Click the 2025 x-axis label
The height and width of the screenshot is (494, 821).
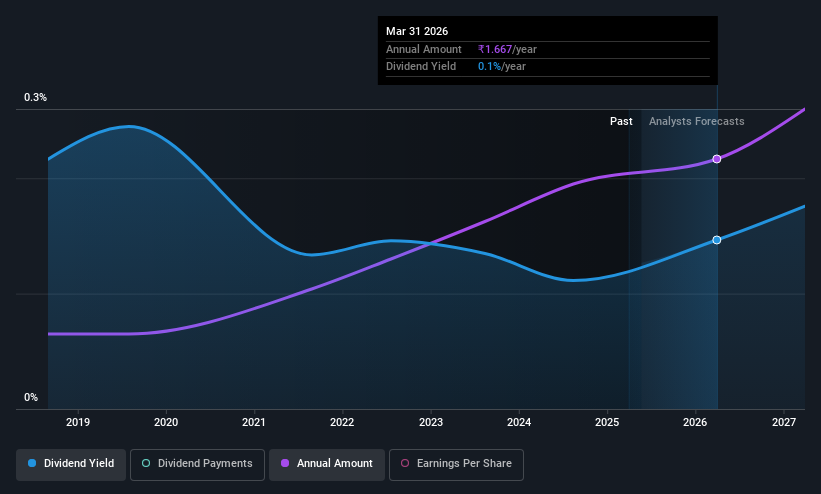607,422
